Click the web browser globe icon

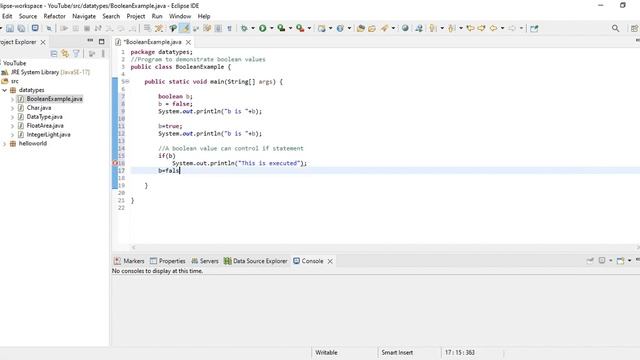(405, 28)
